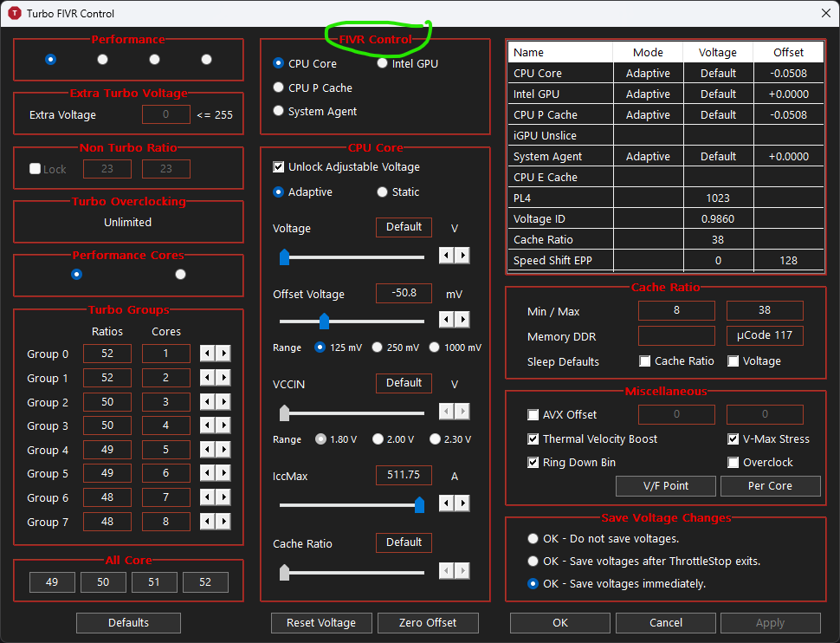Decrease Voltage with its left arrow
Screen dimensions: 840x643
(446, 256)
